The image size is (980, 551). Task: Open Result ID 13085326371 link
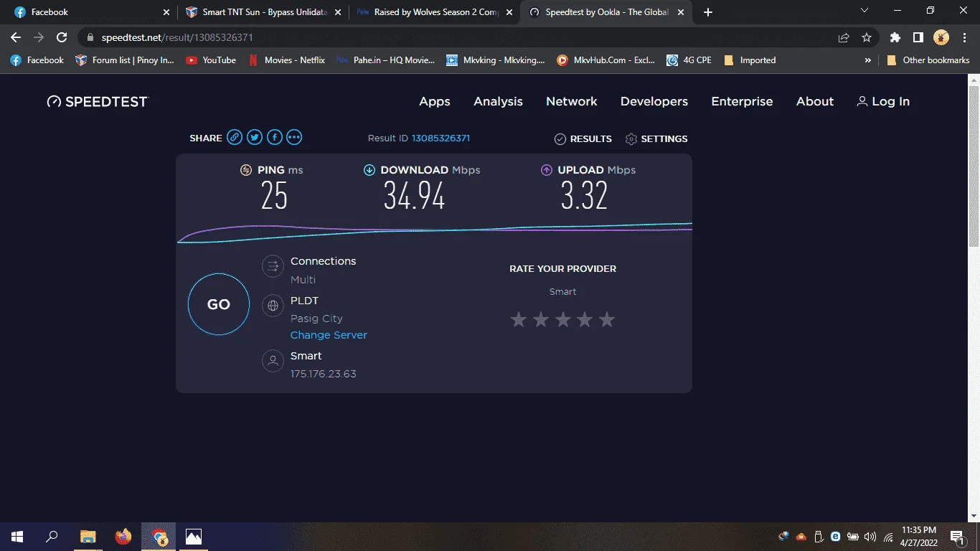click(x=440, y=138)
